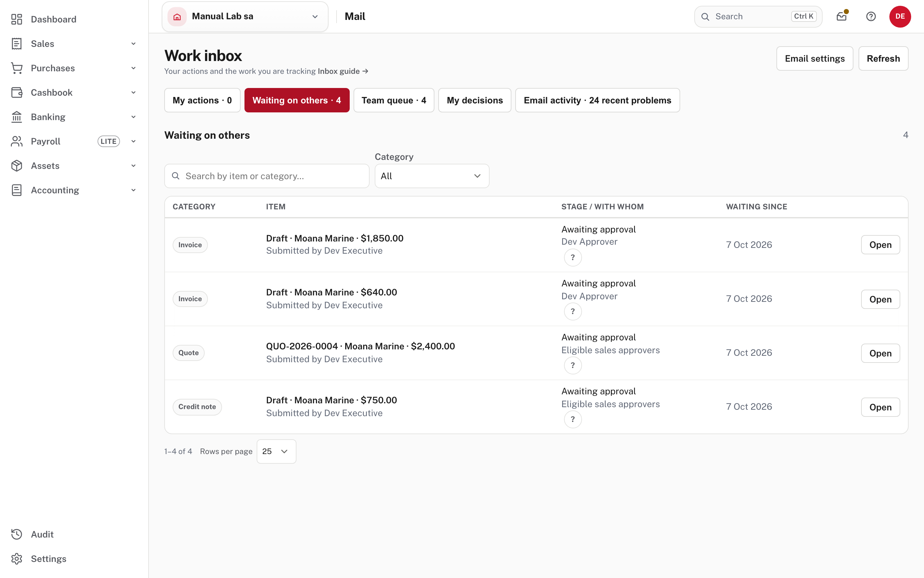The width and height of the screenshot is (924, 578).
Task: Expand the Accounting menu chevron
Action: [133, 190]
